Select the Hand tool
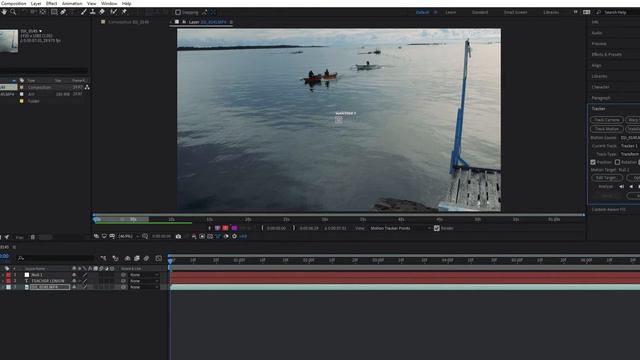This screenshot has width=640, height=360. [x=4, y=12]
